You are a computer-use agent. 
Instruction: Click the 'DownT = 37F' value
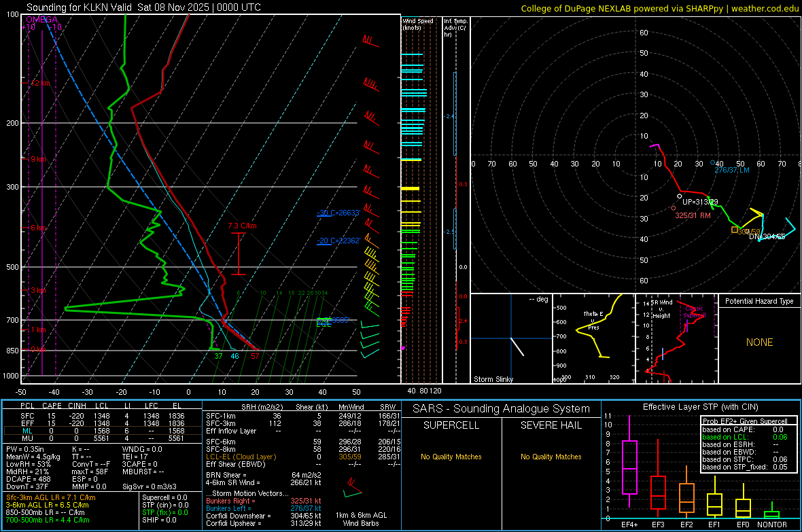click(27, 486)
